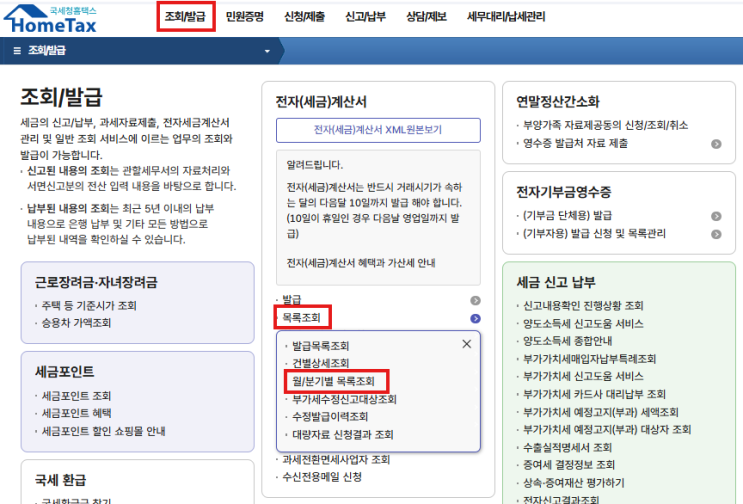Open 과세전환면세사업자 조회
Image resolution: width=743 pixels, height=504 pixels.
336,459
